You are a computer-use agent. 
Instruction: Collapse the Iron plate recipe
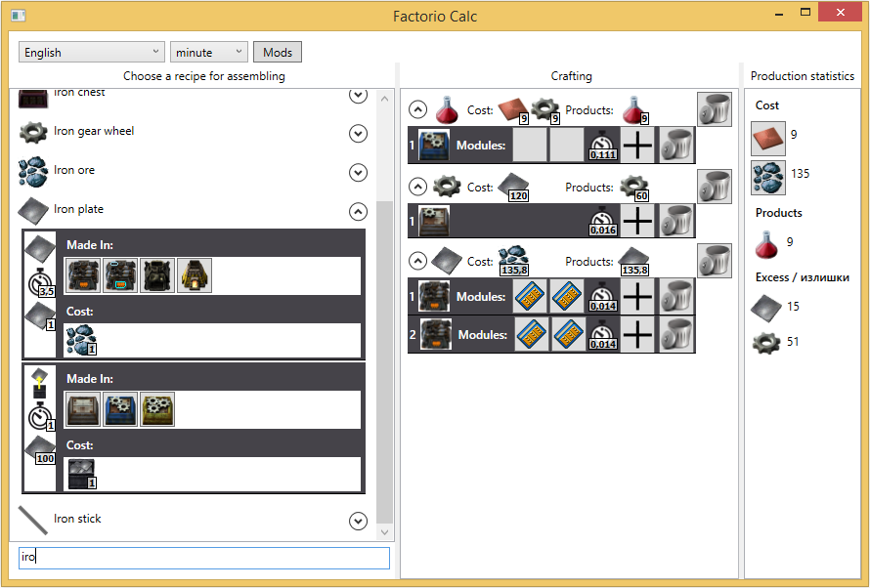click(x=358, y=211)
